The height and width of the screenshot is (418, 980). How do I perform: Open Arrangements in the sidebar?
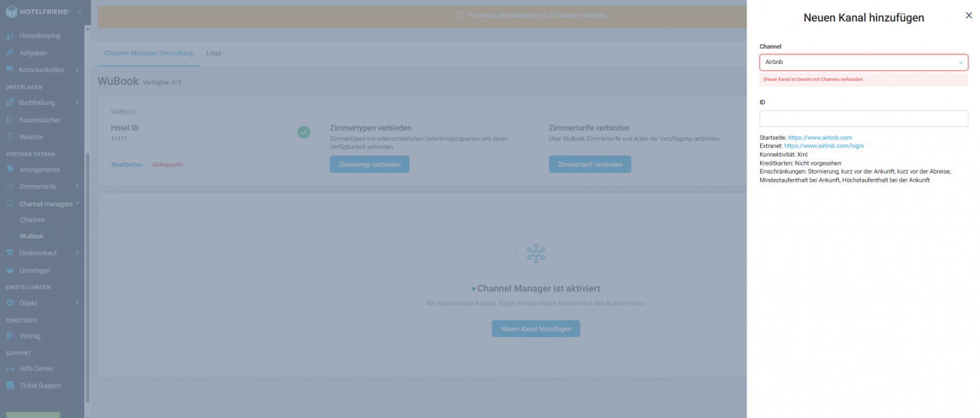pos(39,170)
